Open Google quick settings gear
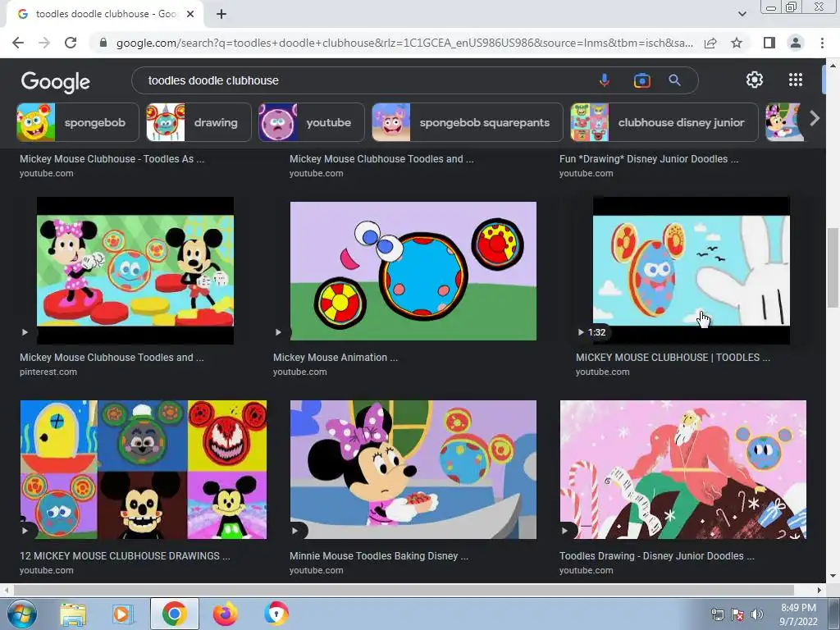 [755, 80]
